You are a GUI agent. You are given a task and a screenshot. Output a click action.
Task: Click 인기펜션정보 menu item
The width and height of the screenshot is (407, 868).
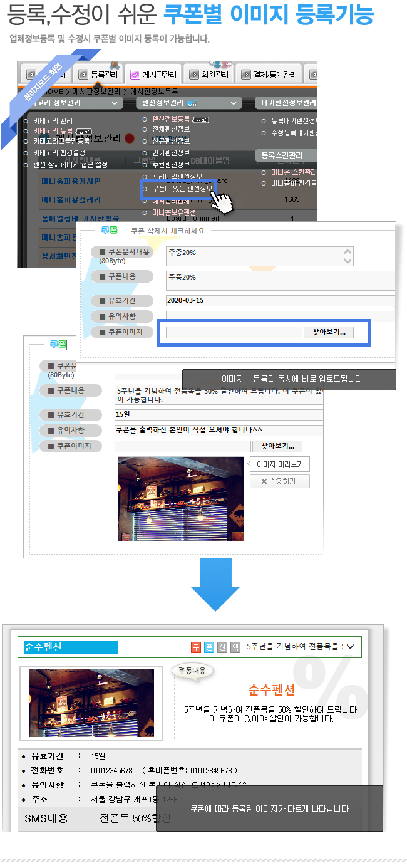pyautogui.click(x=171, y=152)
